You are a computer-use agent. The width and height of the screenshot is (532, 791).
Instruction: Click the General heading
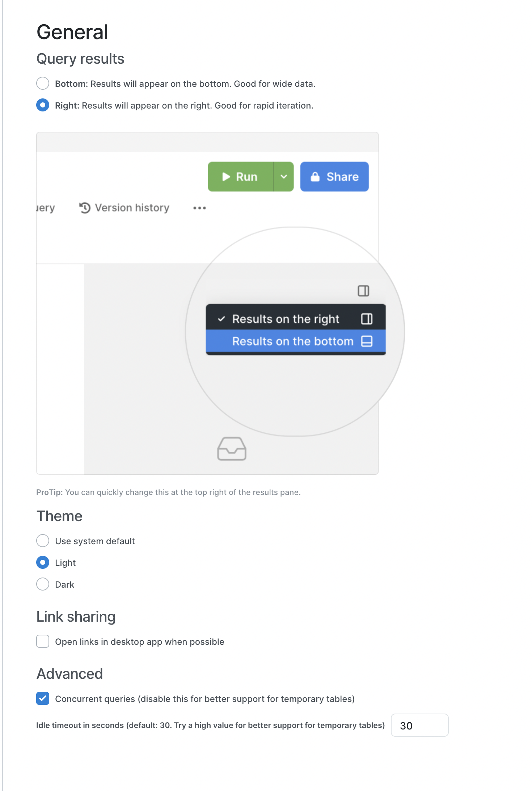72,32
